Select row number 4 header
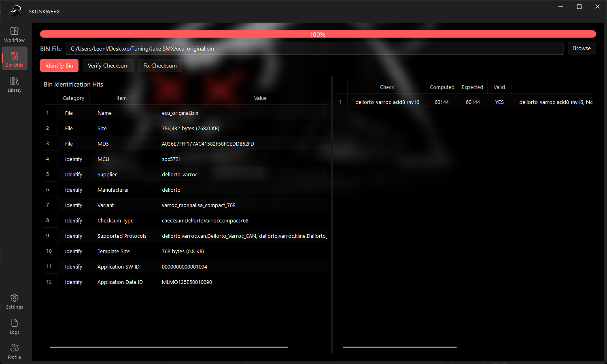Viewport: 607px width, 364px height. [x=51, y=159]
